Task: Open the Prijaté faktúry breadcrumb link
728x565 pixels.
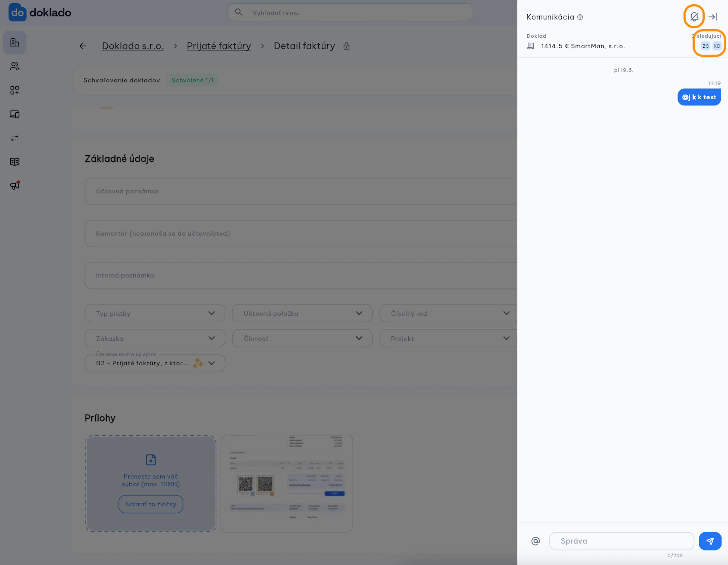Action: pyautogui.click(x=219, y=46)
